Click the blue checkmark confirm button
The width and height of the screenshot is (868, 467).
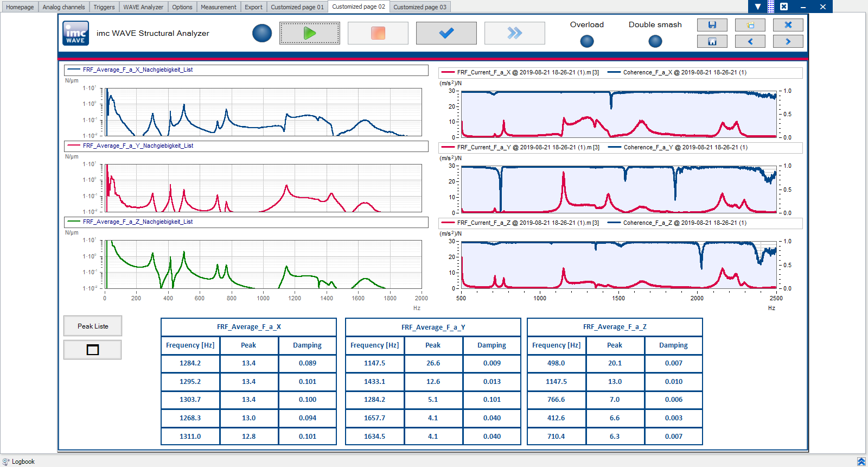point(446,33)
